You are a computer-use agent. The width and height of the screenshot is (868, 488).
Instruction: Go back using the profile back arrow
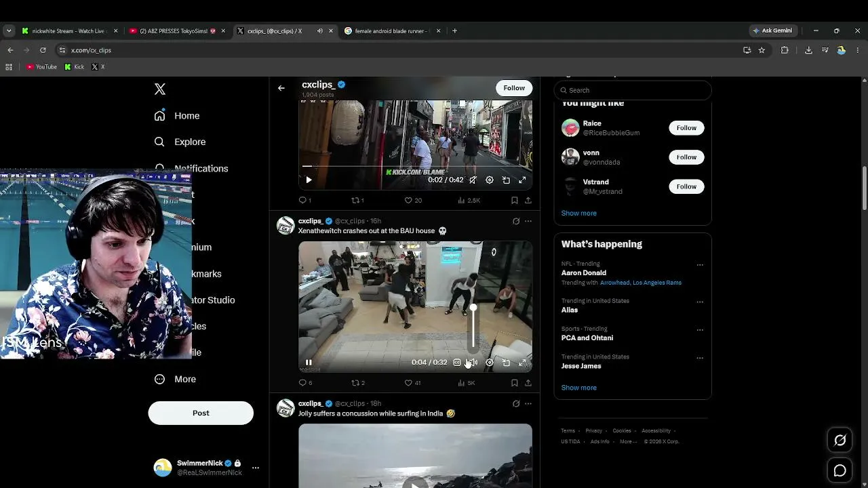tap(281, 88)
